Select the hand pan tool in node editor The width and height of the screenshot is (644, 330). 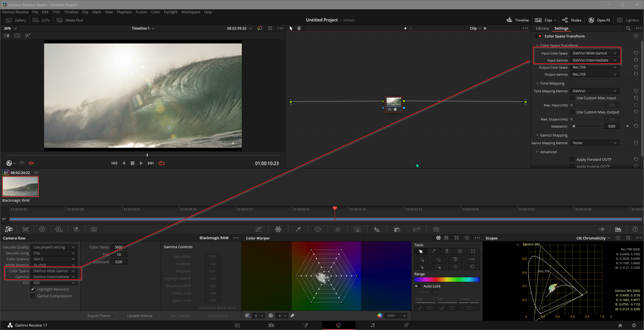click(x=299, y=28)
